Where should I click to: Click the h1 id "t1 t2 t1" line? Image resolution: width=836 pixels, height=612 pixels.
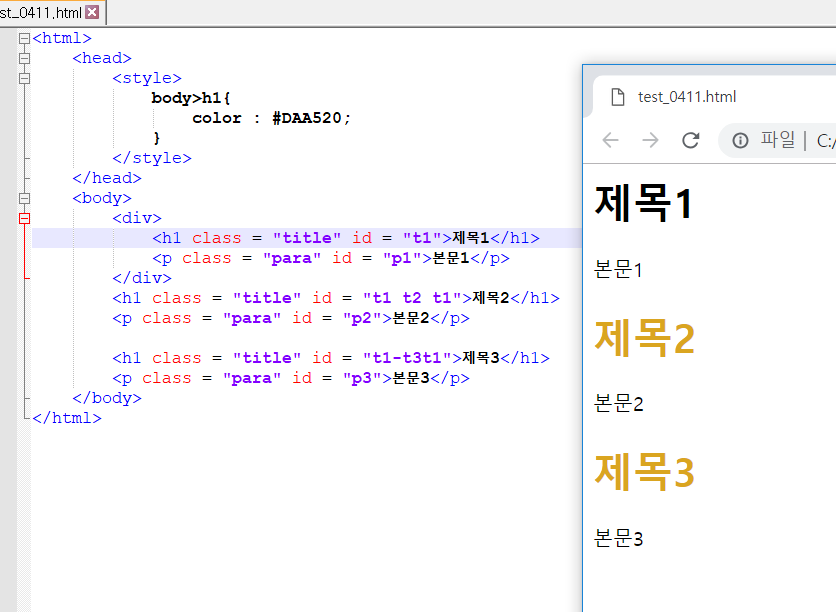(336, 298)
